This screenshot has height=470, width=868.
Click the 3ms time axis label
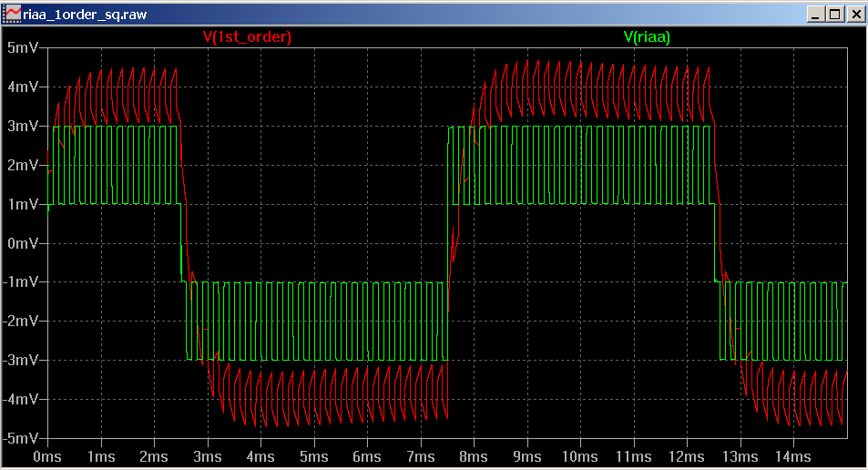coord(208,456)
